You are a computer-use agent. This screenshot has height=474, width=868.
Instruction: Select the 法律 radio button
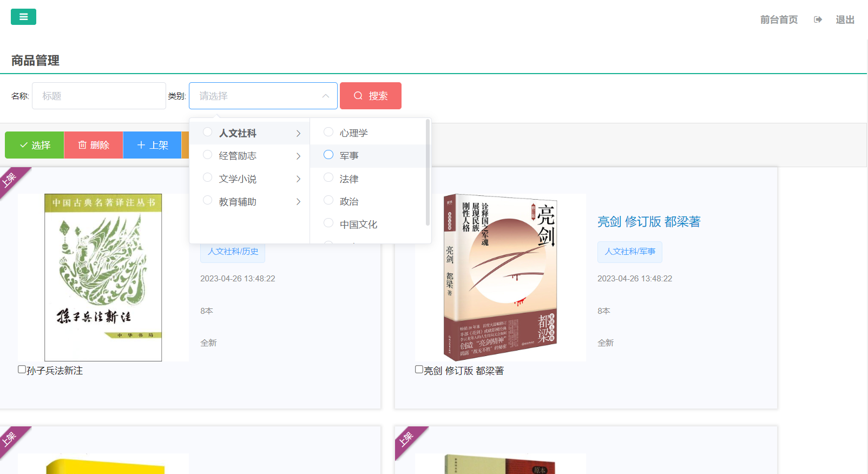328,177
